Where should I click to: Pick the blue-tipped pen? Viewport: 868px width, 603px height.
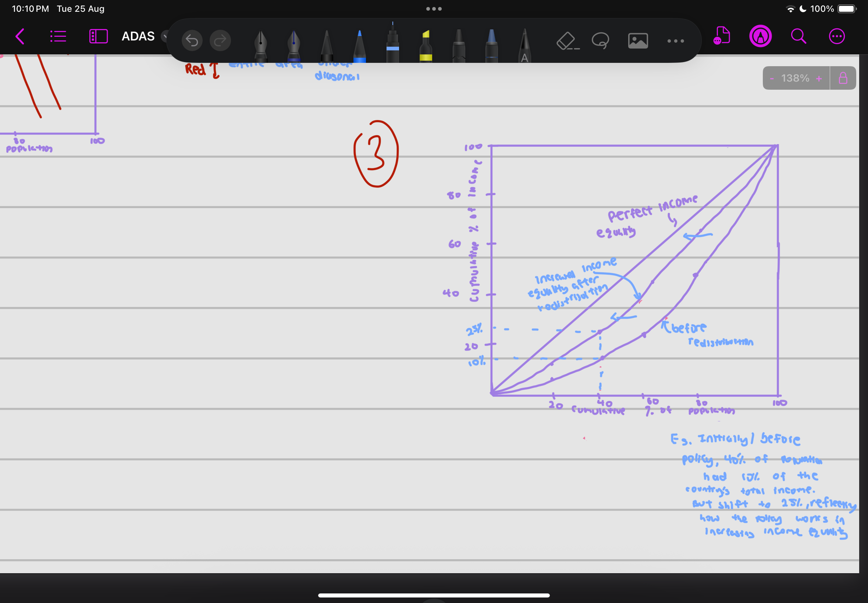[x=359, y=46]
